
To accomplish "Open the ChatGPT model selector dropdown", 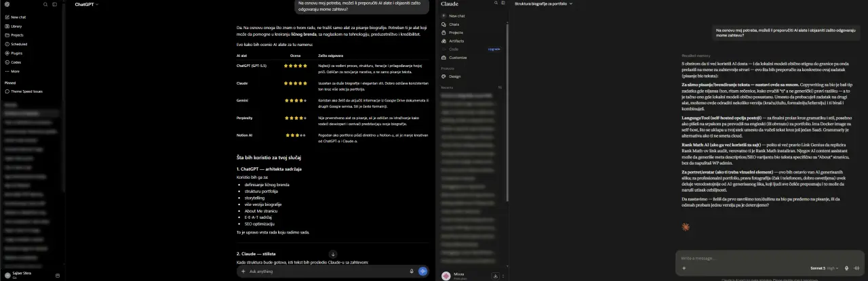I will [x=86, y=4].
